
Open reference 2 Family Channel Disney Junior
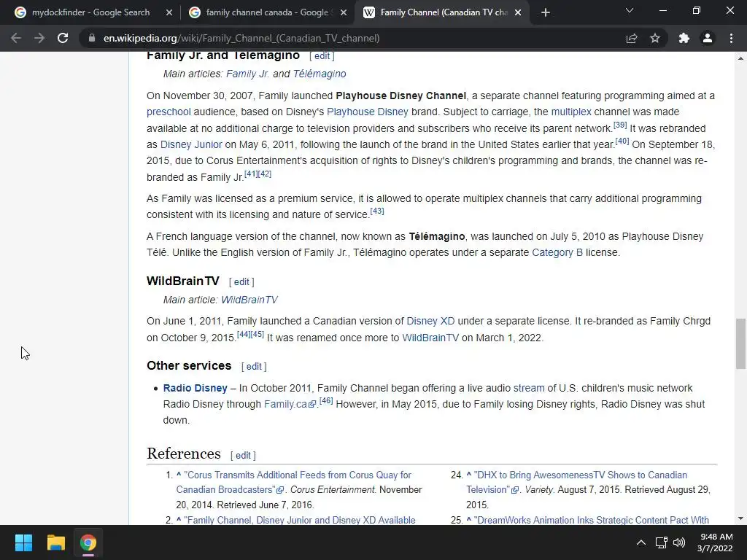tap(300, 520)
